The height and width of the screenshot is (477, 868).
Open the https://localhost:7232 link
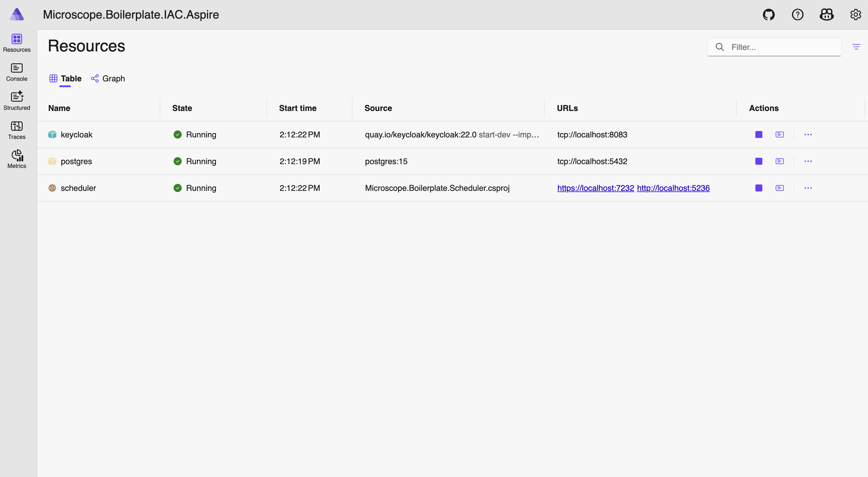pyautogui.click(x=595, y=188)
